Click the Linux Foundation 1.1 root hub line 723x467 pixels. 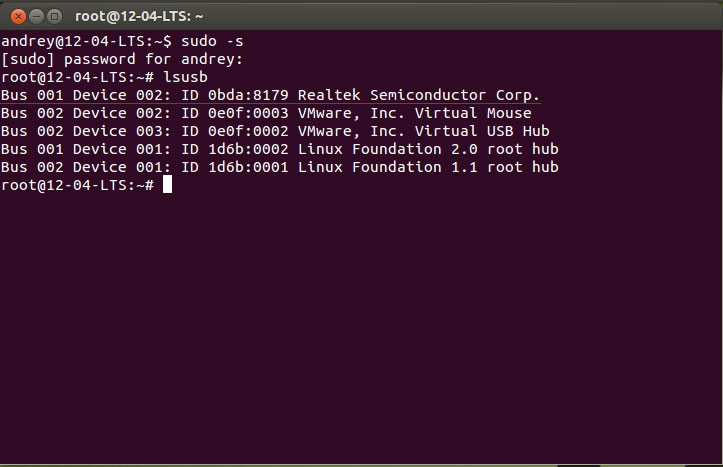[x=427, y=167]
